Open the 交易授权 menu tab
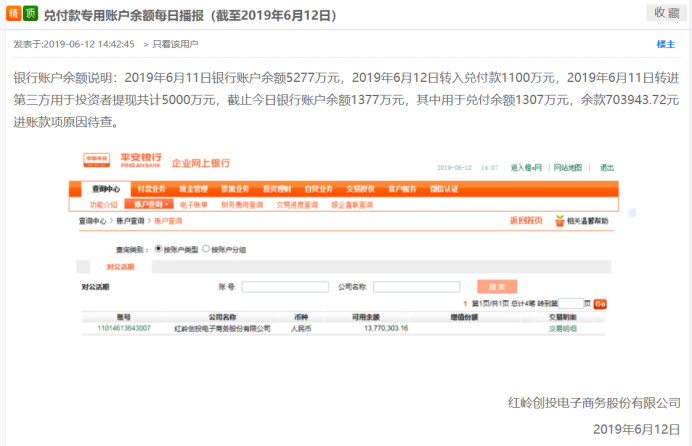The height and width of the screenshot is (446, 692). pyautogui.click(x=360, y=189)
